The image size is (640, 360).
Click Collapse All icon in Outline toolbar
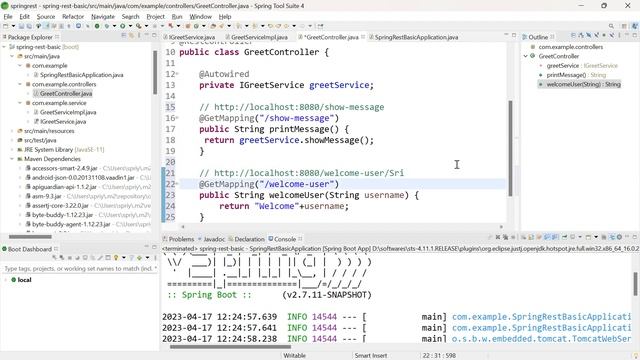click(x=573, y=36)
